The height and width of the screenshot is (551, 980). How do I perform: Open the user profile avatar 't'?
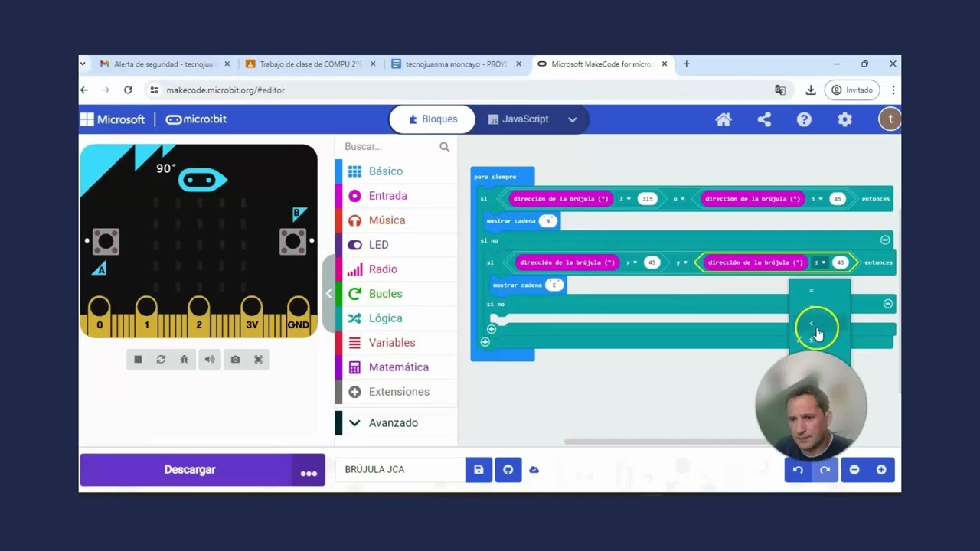pos(890,119)
